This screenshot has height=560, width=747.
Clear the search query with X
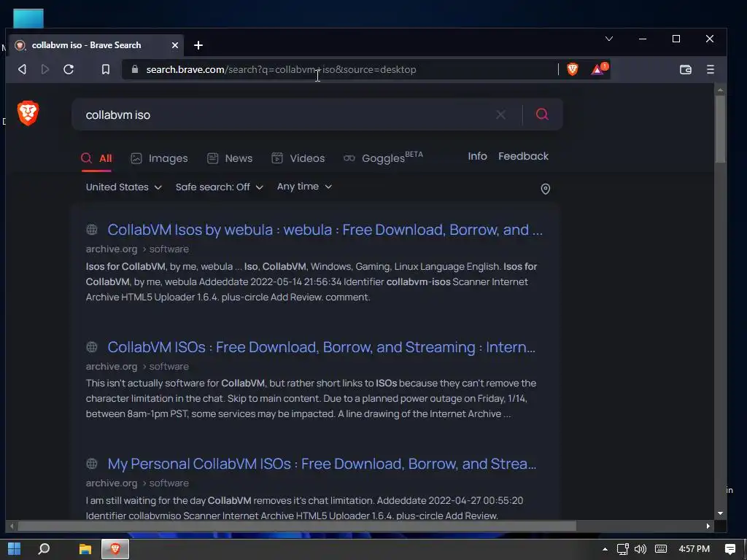[x=500, y=114]
